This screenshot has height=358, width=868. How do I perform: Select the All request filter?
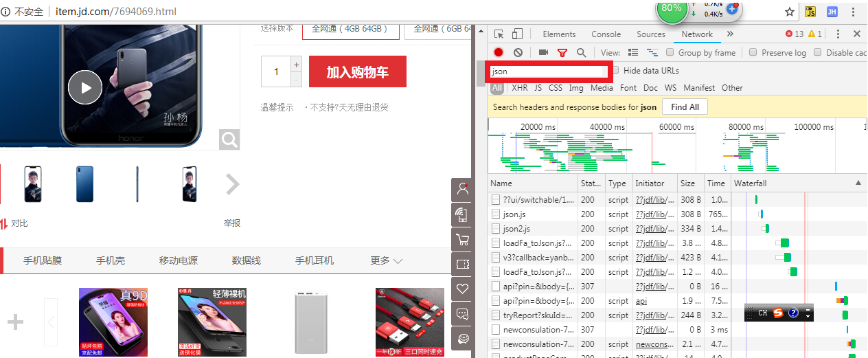tap(497, 88)
